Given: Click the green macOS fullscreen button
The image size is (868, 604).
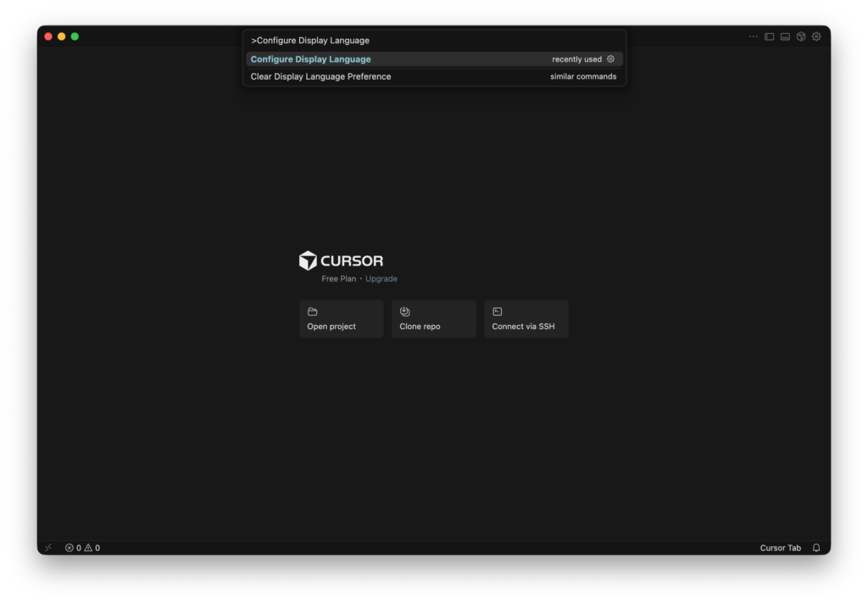Looking at the screenshot, I should pos(75,36).
